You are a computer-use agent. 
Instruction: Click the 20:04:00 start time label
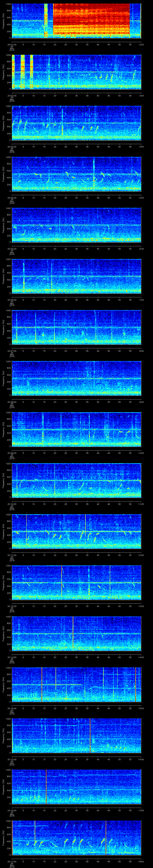(x=12, y=197)
